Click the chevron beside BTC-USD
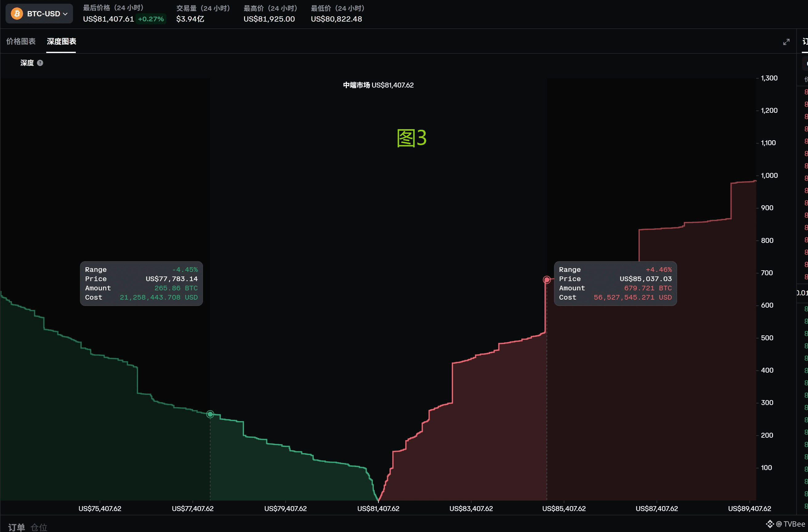Viewport: 808px width, 532px height. click(x=66, y=14)
